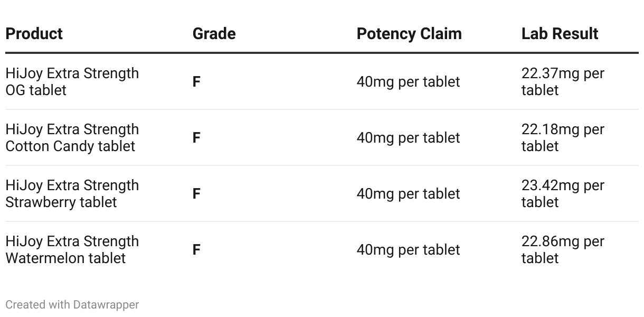Click the 22.18mg per tablet lab result

pyautogui.click(x=563, y=137)
